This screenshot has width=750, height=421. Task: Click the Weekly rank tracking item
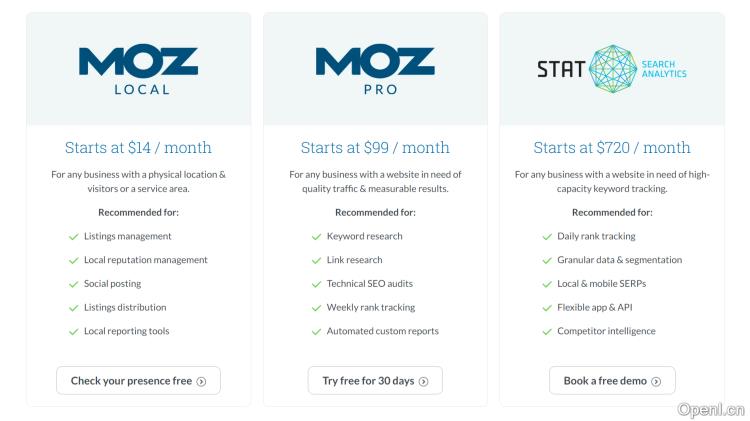pos(371,308)
